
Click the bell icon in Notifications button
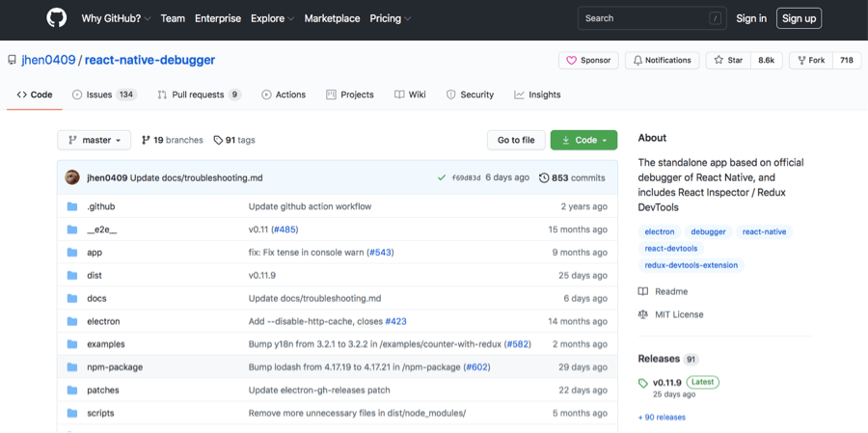coord(637,61)
